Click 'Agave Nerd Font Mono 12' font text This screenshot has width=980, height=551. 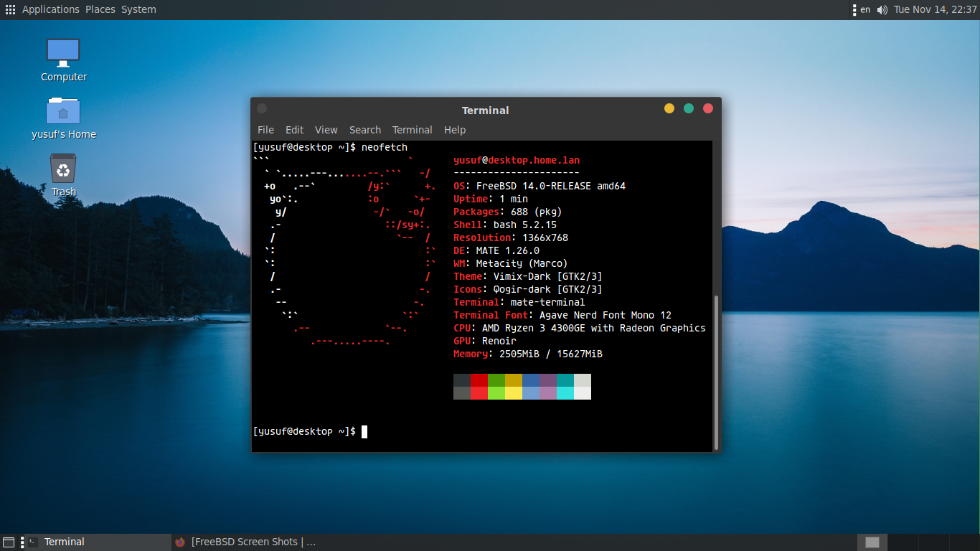point(606,315)
